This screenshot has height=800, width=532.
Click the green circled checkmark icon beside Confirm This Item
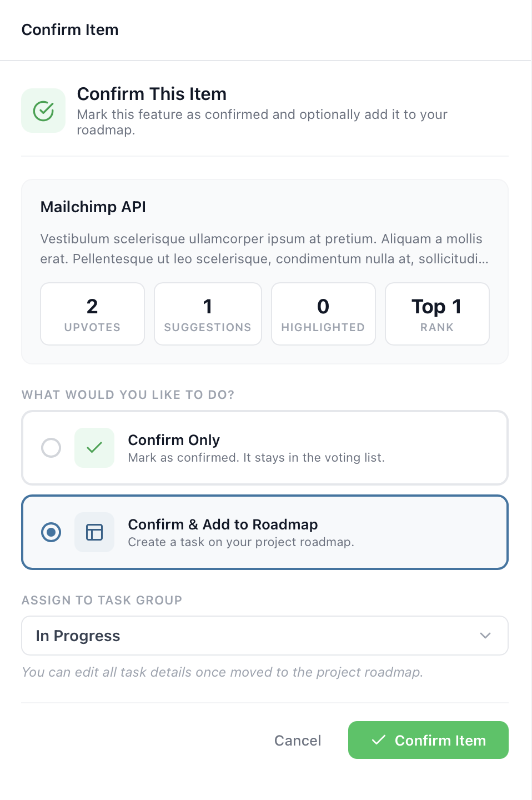43,110
